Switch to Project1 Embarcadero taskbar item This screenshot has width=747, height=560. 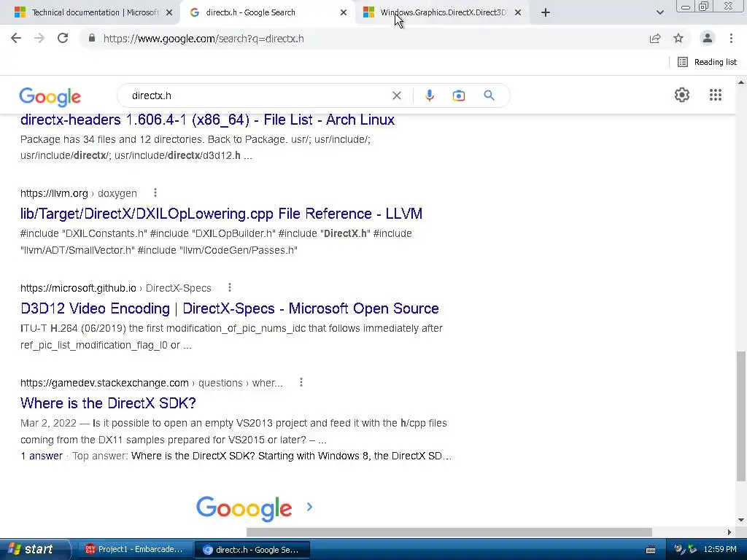coord(134,549)
